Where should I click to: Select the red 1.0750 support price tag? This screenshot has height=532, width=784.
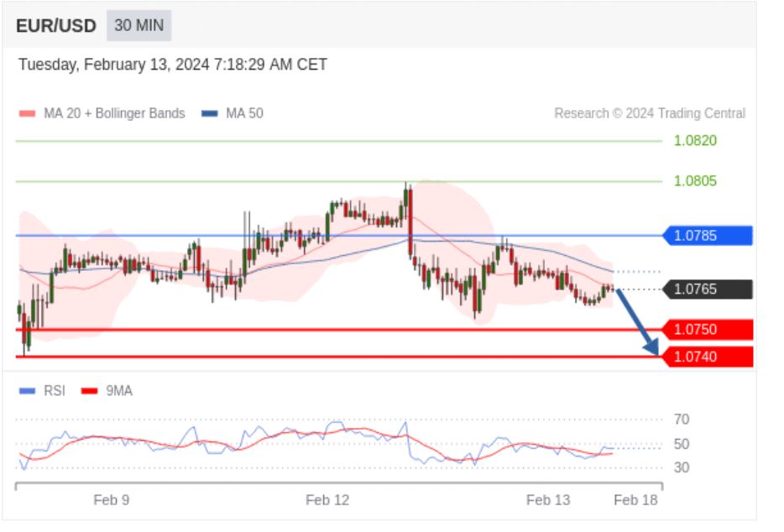coord(708,330)
